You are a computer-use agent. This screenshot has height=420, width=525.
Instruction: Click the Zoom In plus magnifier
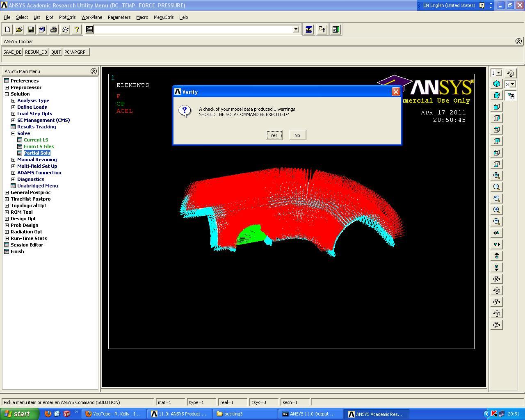click(497, 210)
